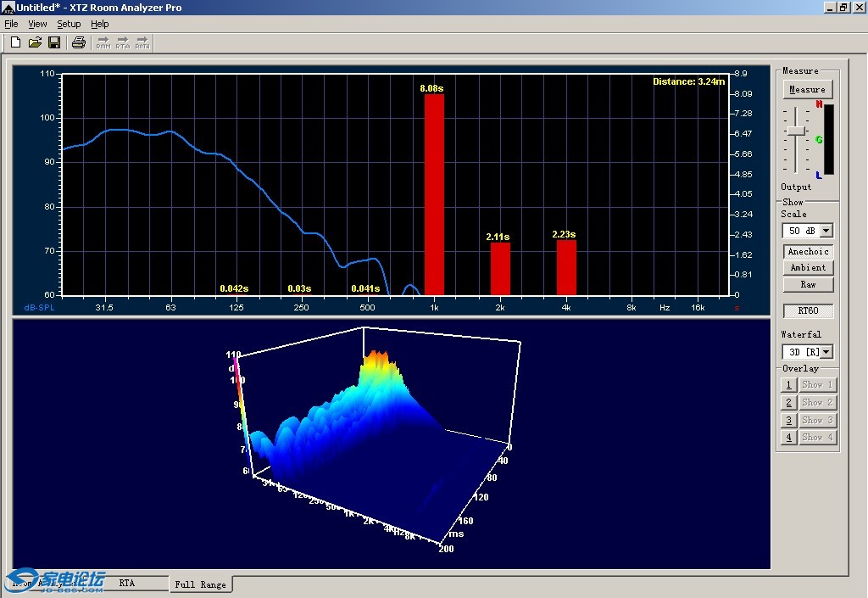Create a new file with toolbar icon

click(15, 42)
